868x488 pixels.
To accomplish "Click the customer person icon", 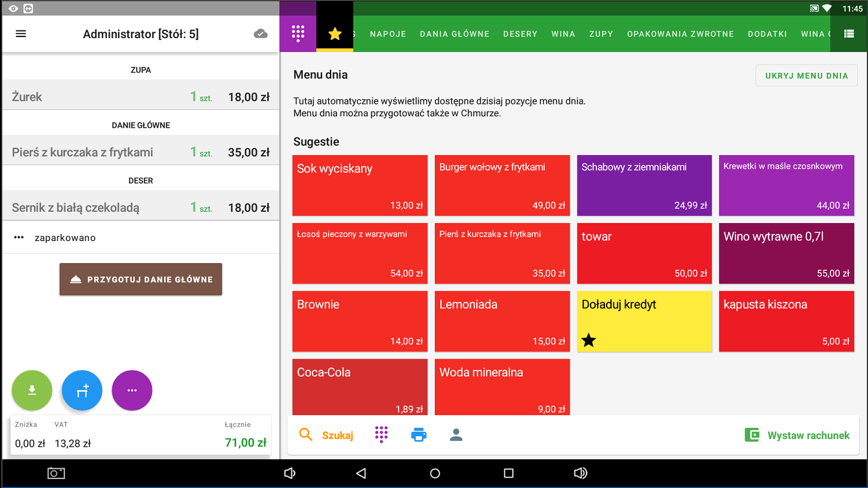I will click(x=456, y=435).
